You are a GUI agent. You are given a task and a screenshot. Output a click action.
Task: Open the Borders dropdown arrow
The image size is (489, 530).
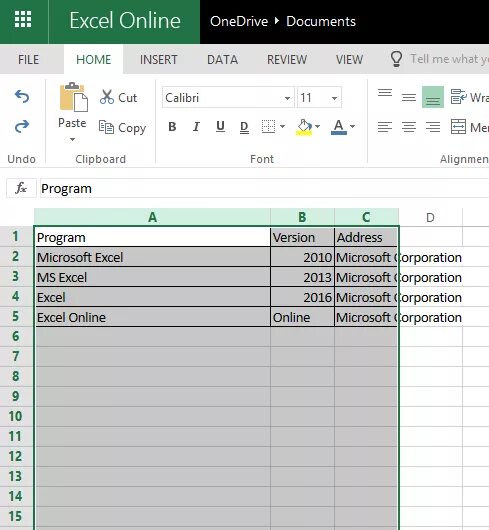coord(283,126)
